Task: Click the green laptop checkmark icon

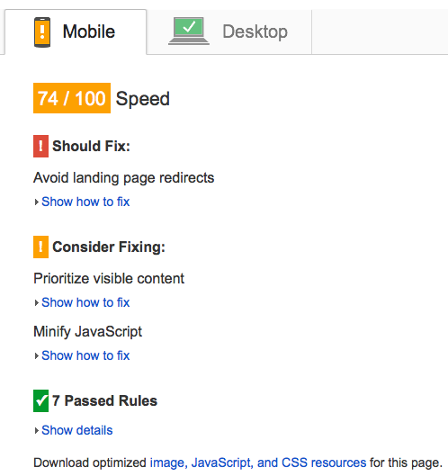Action: click(189, 31)
